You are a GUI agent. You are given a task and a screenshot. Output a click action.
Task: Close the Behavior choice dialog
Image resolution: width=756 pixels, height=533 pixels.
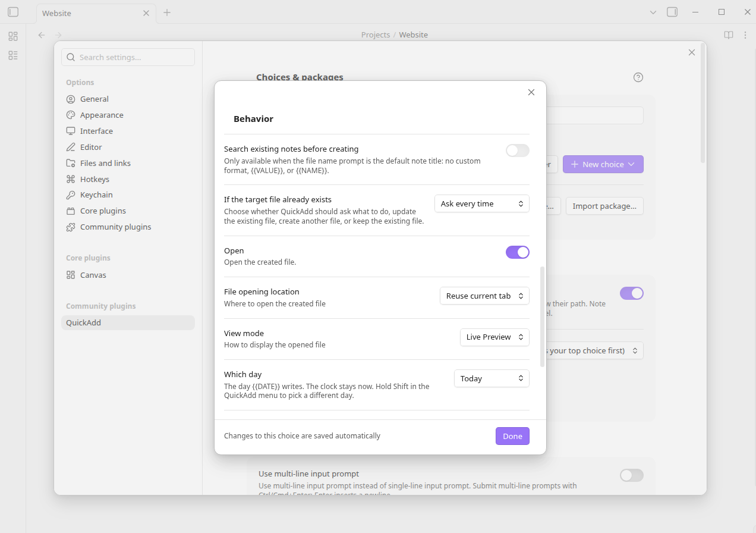pos(531,92)
